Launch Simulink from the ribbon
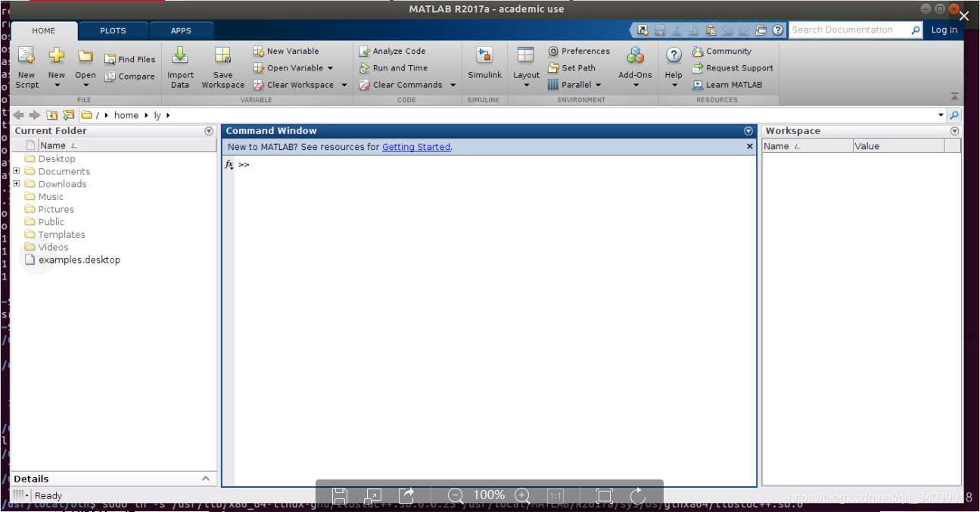This screenshot has height=512, width=980. [484, 63]
